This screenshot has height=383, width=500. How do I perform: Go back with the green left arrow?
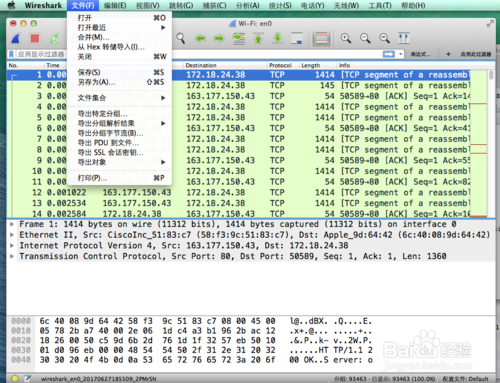click(200, 39)
